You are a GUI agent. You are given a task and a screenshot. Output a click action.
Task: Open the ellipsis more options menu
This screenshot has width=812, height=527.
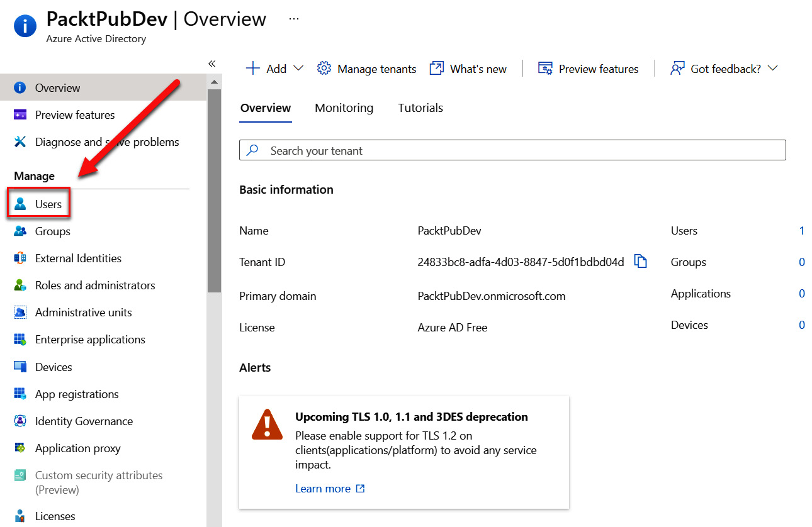(x=294, y=19)
